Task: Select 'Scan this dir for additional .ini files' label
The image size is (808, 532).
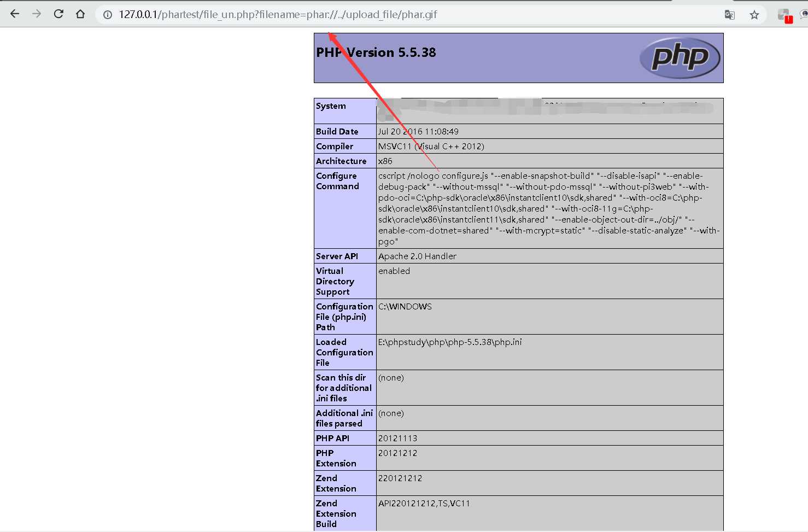Action: pyautogui.click(x=344, y=388)
